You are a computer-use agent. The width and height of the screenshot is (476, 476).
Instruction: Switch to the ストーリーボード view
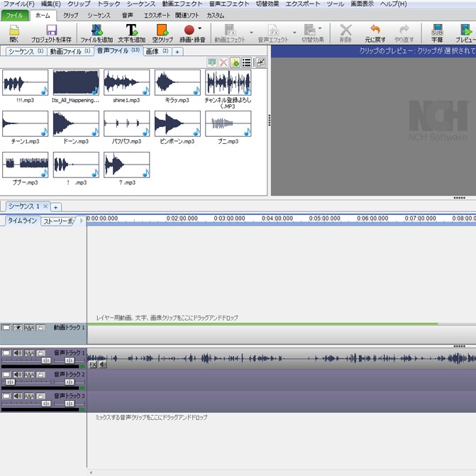click(x=58, y=221)
